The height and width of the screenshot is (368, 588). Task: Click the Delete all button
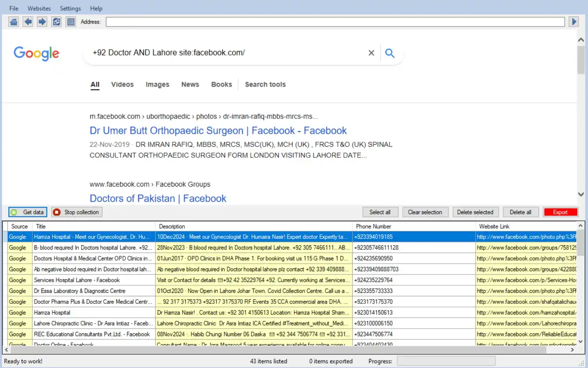[521, 212]
